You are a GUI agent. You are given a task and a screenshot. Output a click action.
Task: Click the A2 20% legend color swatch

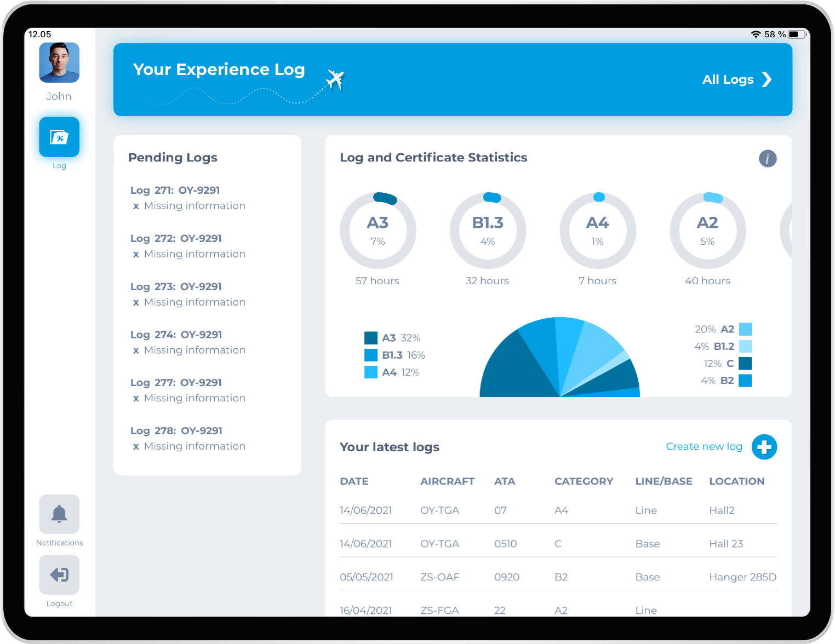(x=745, y=329)
